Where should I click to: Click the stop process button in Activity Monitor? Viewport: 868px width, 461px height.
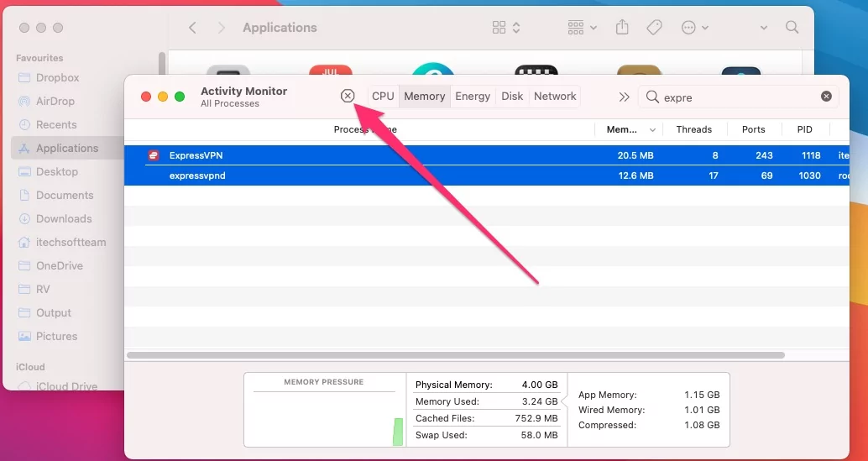347,97
